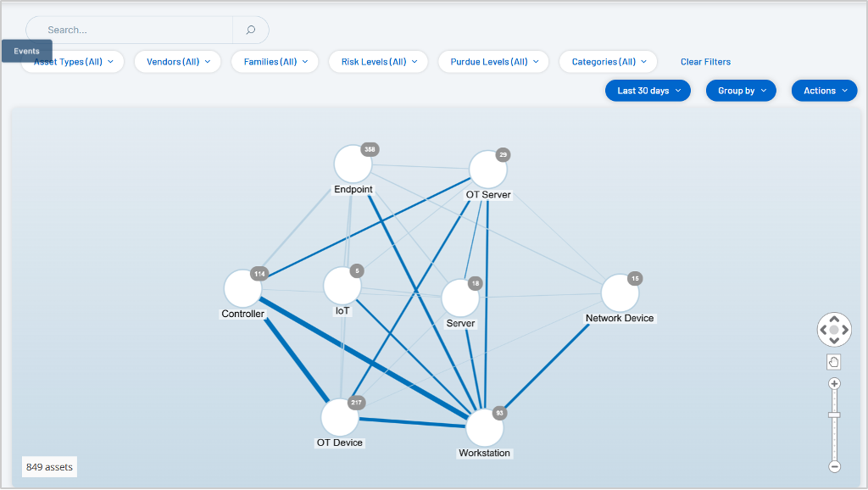Click the Network Device label text
868x490 pixels.
click(x=620, y=319)
